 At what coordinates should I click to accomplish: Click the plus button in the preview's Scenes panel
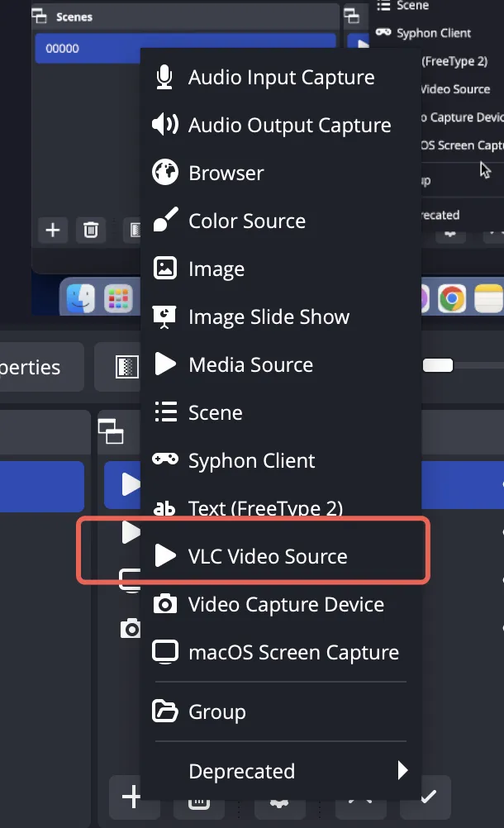[53, 231]
